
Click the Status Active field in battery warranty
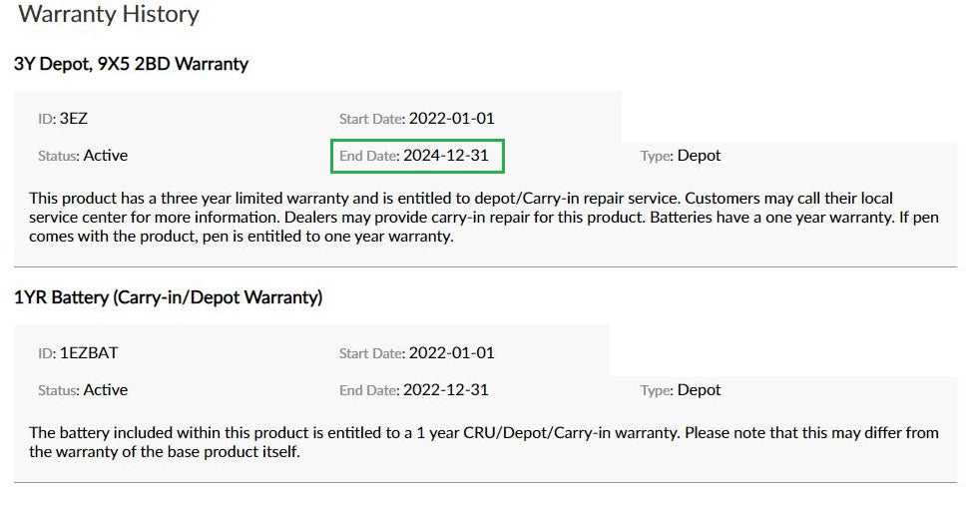coord(83,390)
